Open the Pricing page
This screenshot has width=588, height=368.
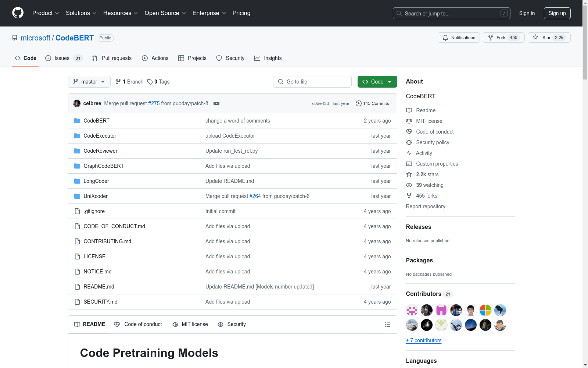coord(241,13)
